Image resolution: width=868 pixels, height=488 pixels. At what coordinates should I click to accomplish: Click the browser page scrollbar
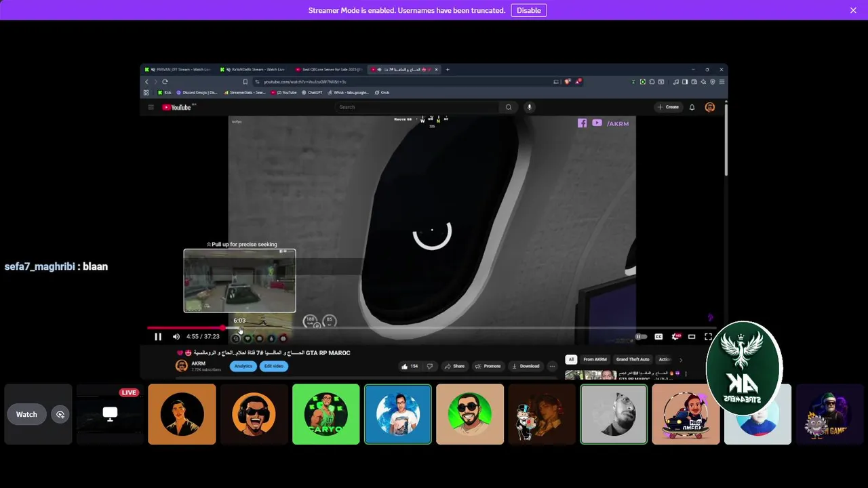(x=726, y=139)
